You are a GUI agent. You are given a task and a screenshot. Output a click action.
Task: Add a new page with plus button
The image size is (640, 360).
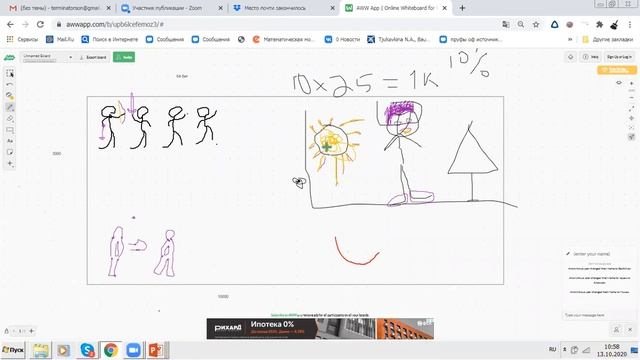tap(31, 331)
